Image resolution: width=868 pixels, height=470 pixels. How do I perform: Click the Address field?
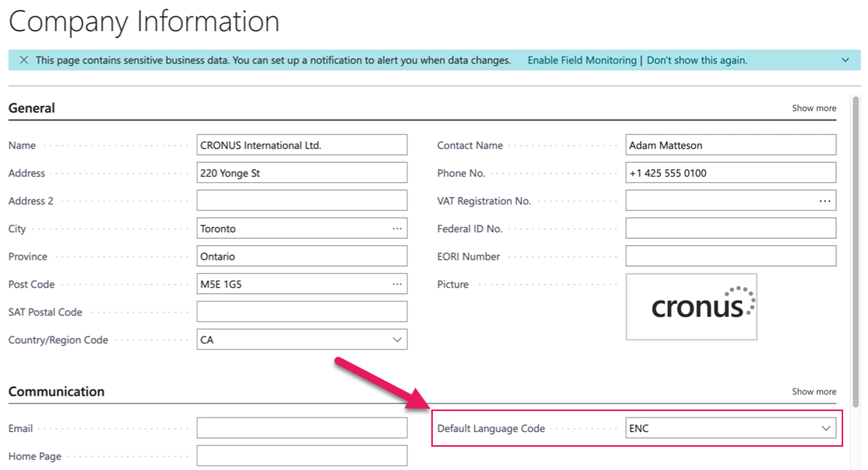tap(302, 172)
